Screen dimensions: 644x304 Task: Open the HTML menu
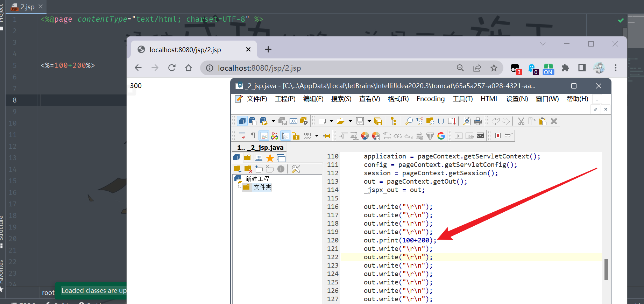click(x=489, y=99)
